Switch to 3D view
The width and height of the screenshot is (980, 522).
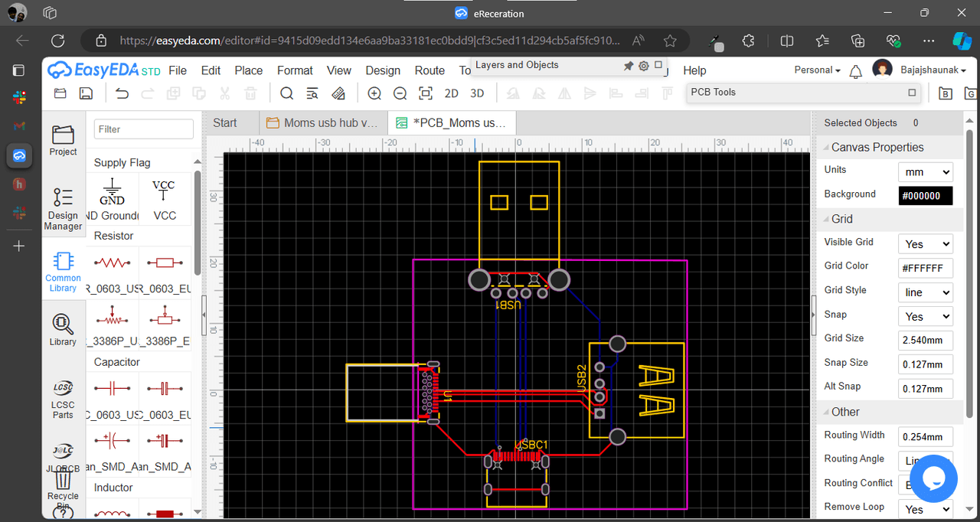click(477, 93)
